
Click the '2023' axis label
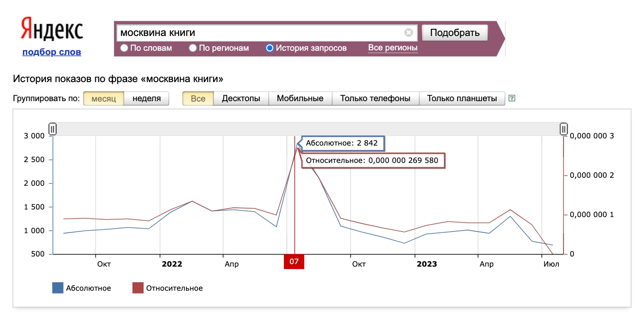point(427,264)
